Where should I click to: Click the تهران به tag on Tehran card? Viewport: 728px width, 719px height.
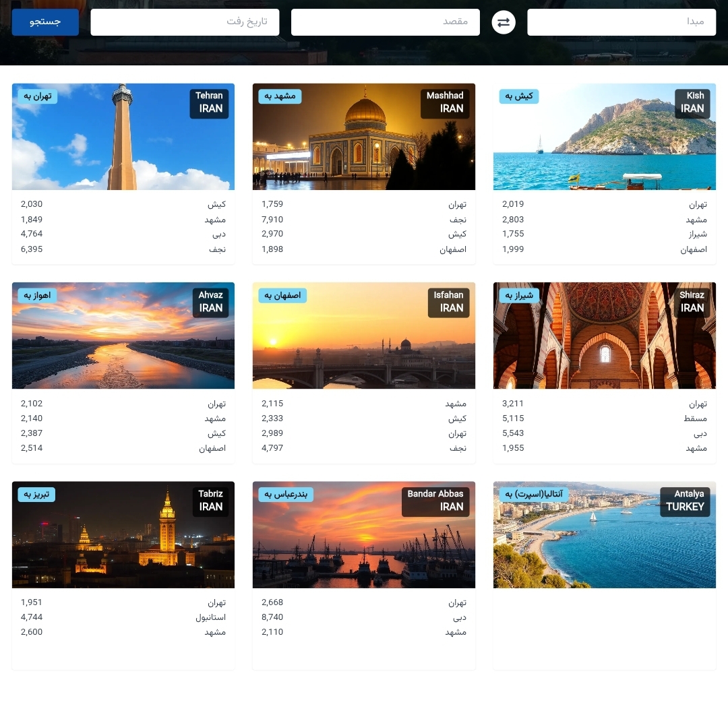[x=38, y=96]
